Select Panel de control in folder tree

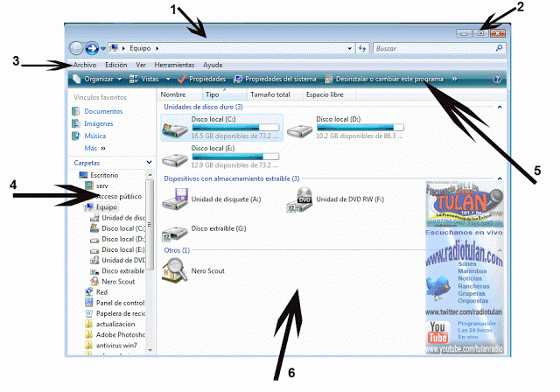coord(118,302)
